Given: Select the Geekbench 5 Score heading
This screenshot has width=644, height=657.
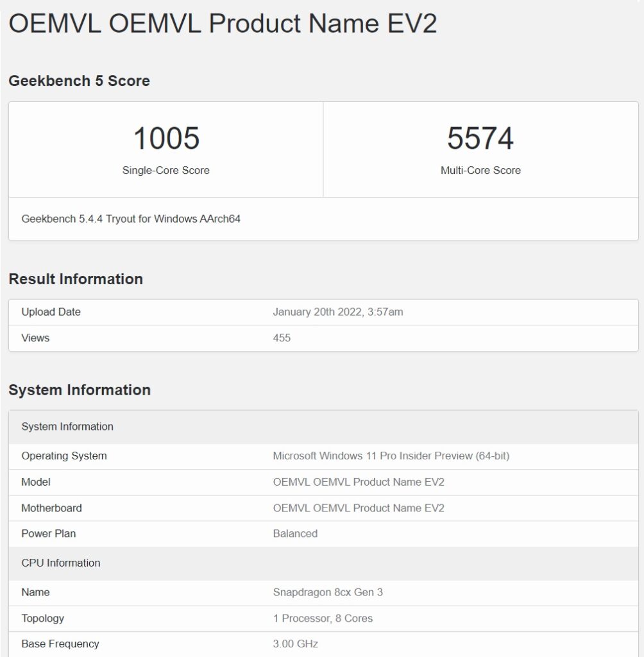Looking at the screenshot, I should (79, 81).
